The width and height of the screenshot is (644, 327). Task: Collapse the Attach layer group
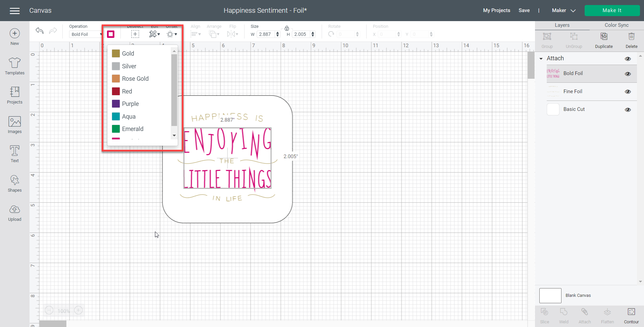(x=541, y=59)
